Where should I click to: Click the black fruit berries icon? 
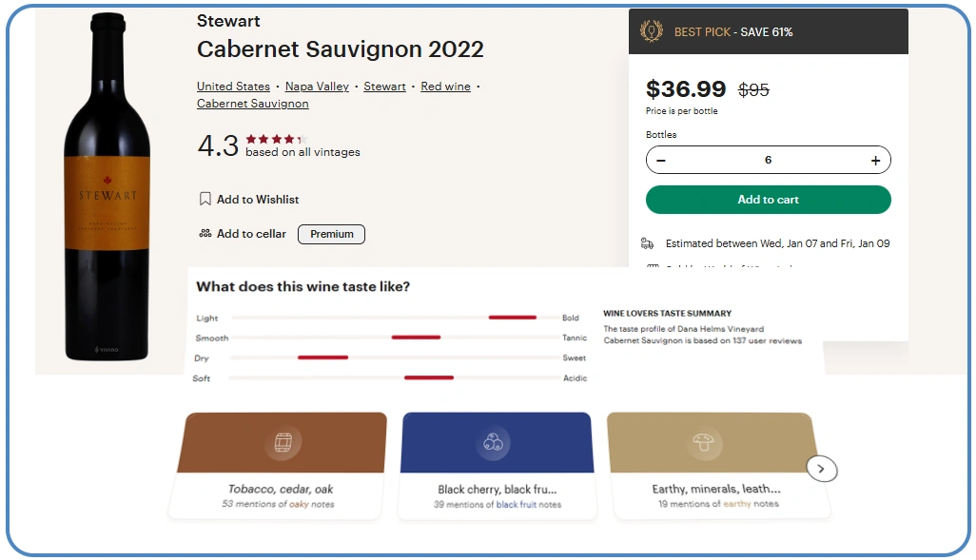pyautogui.click(x=493, y=442)
